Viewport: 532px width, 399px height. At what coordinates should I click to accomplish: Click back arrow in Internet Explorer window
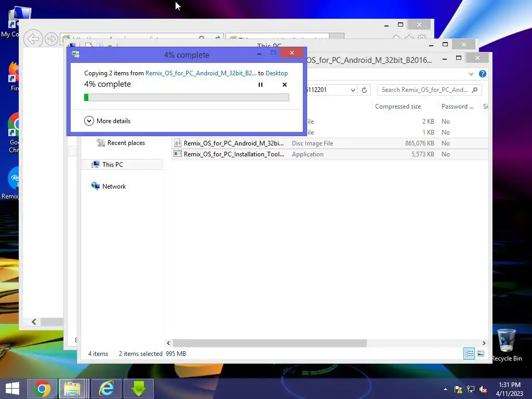pyautogui.click(x=33, y=38)
